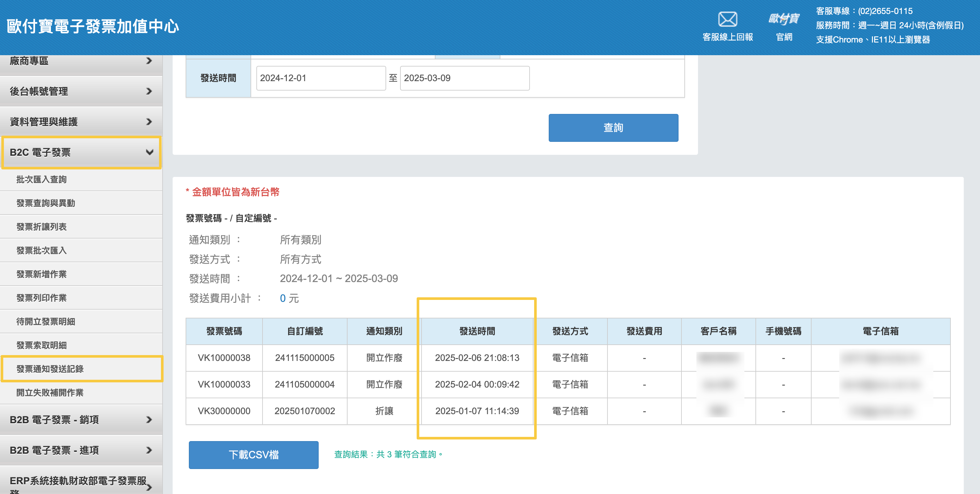Click the 發送方式 column header

pyautogui.click(x=570, y=331)
